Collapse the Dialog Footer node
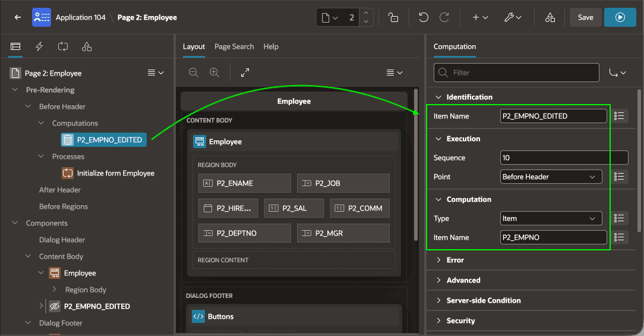 (x=28, y=323)
